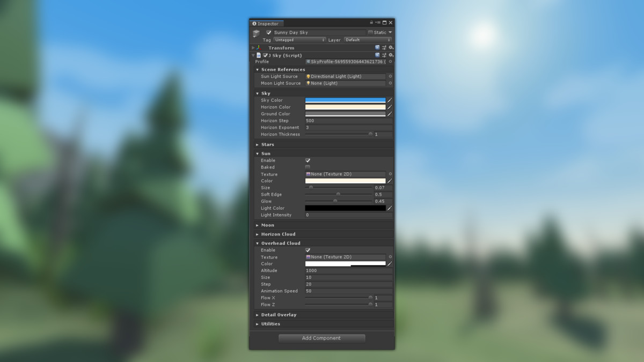Open the Sun Color swatch
This screenshot has height=362, width=644.
click(346, 181)
